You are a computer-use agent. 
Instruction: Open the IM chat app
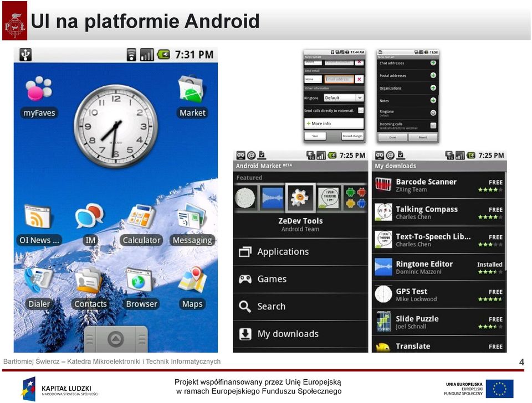[90, 224]
